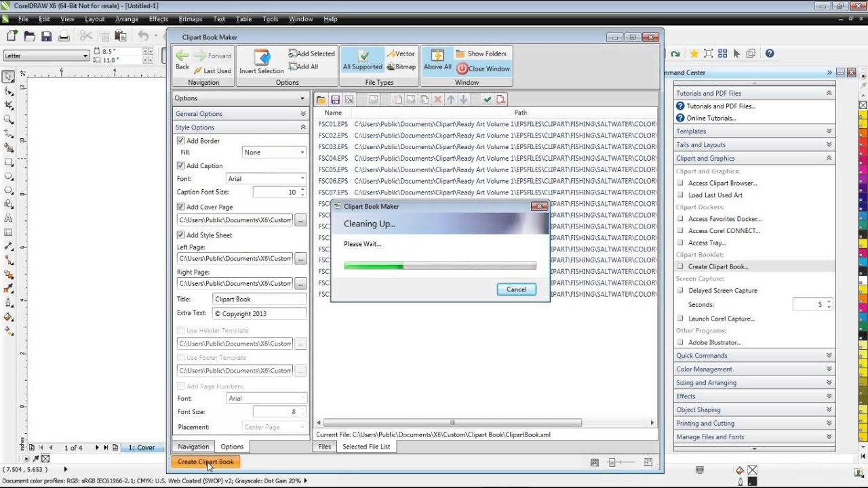The width and height of the screenshot is (868, 488).
Task: Expand the Quick Commands section
Action: coord(754,356)
